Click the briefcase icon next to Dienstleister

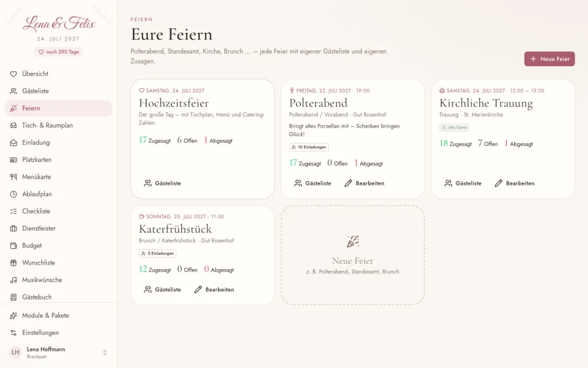click(13, 228)
